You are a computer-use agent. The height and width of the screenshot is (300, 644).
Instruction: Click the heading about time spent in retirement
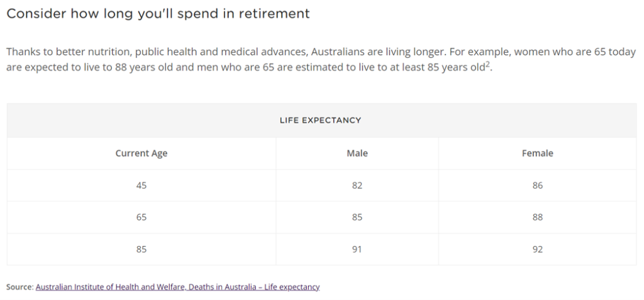coord(158,14)
